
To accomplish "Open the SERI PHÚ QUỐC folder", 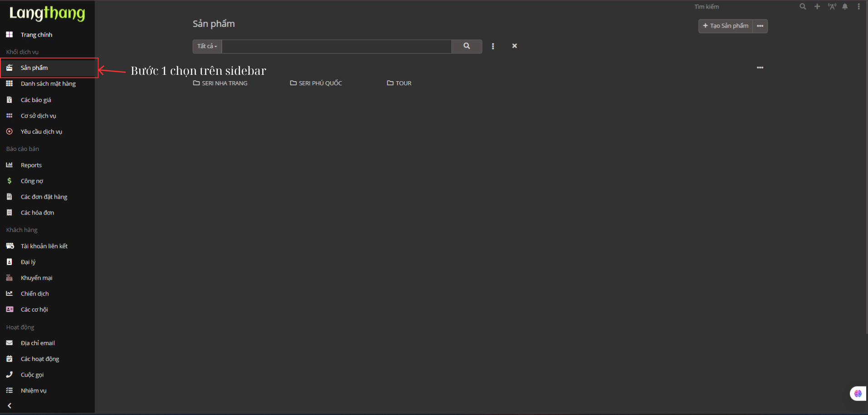I will click(x=316, y=83).
